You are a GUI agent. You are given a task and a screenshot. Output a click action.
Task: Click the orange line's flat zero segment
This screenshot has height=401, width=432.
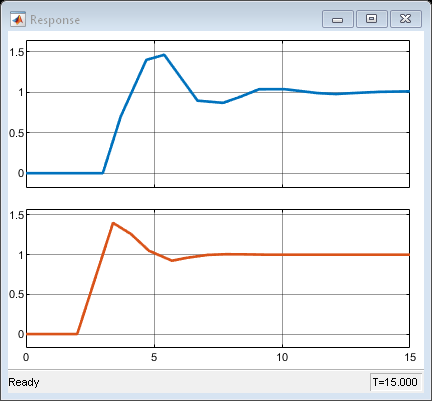[52, 334]
